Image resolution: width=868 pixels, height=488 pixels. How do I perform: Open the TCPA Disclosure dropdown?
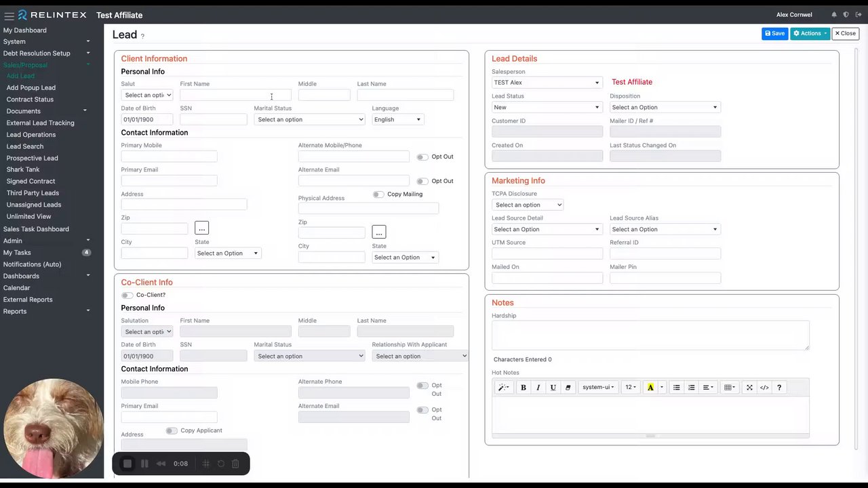coord(528,205)
